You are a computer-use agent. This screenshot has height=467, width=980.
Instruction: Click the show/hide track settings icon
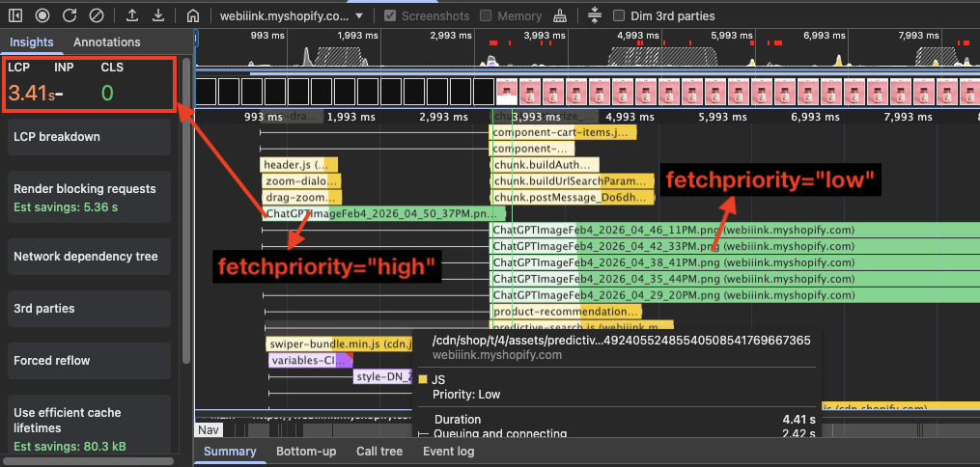tap(594, 16)
